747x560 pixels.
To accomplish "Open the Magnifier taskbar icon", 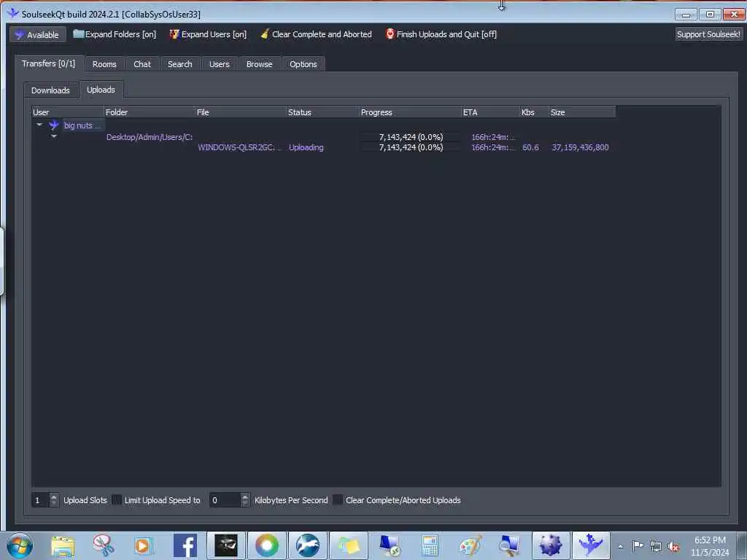I will point(508,545).
